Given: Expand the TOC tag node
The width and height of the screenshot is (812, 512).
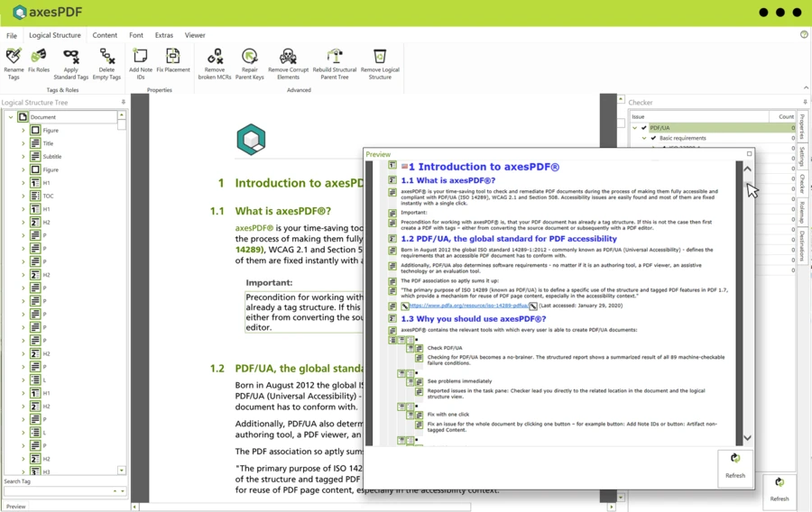Looking at the screenshot, I should tap(23, 196).
